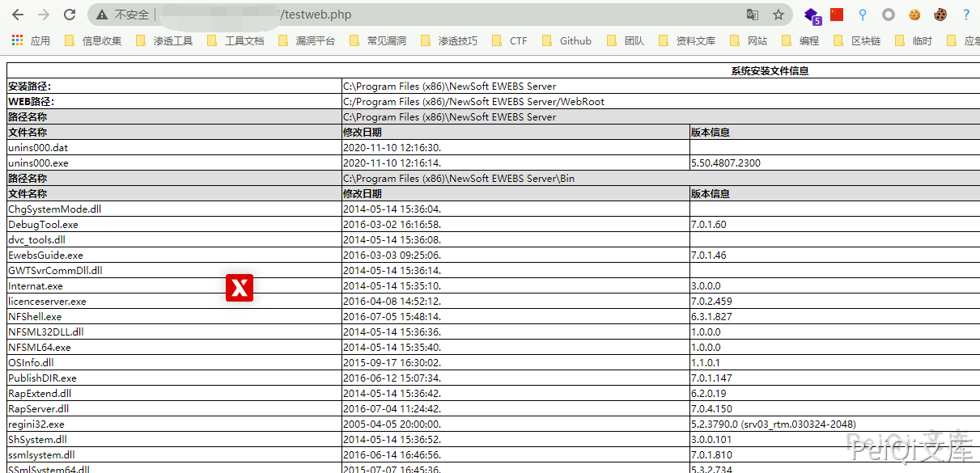
Task: Click the EwebsGuide.exe file name
Action: pos(45,256)
